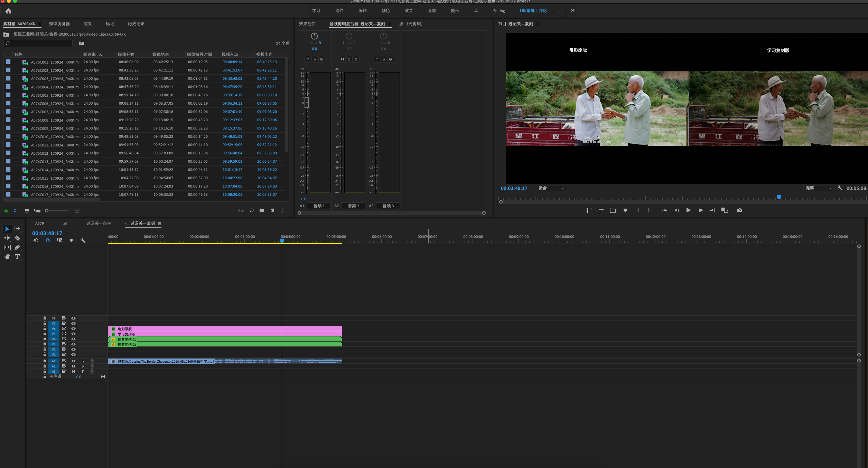Image resolution: width=868 pixels, height=468 pixels.
Task: Select clip A076C005_170924_R4XK in bin
Action: (55, 95)
